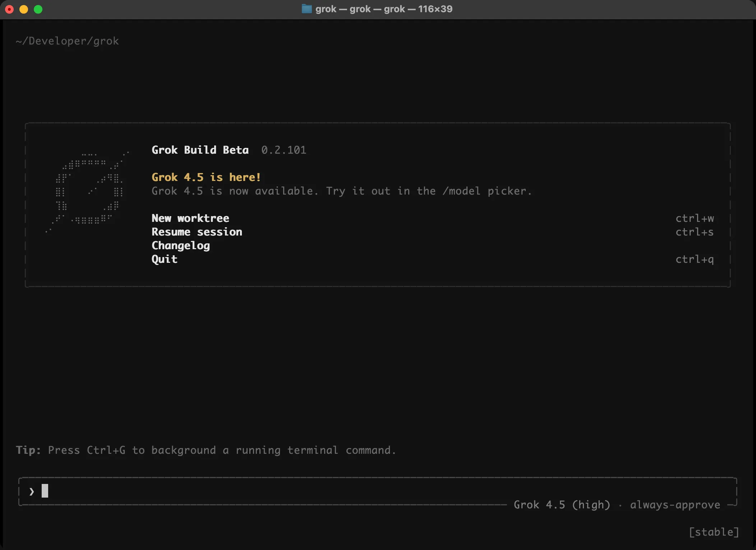Image resolution: width=756 pixels, height=550 pixels.
Task: Click the ctrl+q shortcut label
Action: [x=695, y=259]
